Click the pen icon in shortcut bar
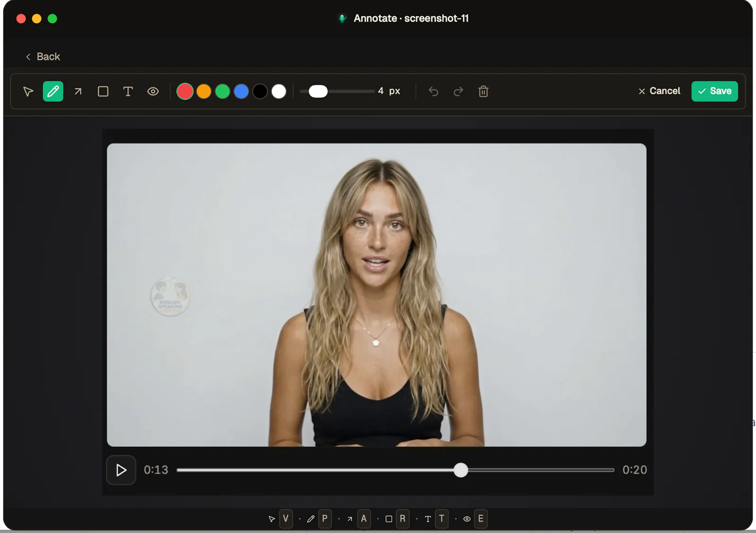This screenshot has width=756, height=533. [x=310, y=519]
